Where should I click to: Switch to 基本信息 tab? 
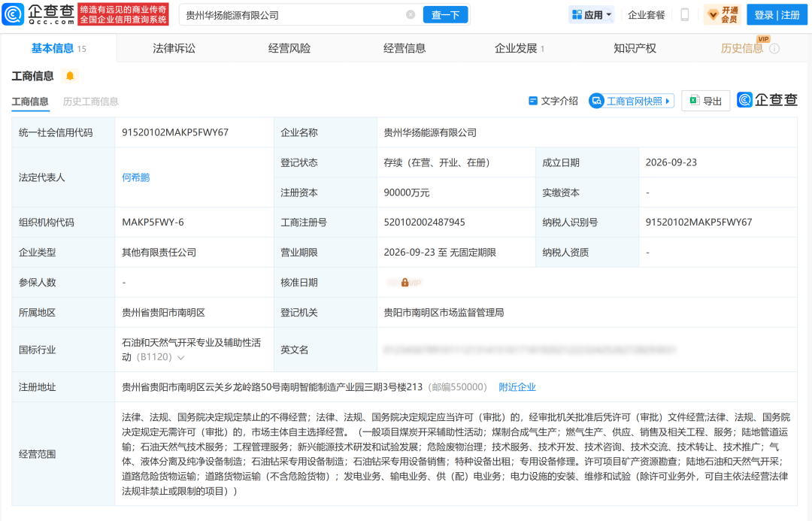click(59, 48)
